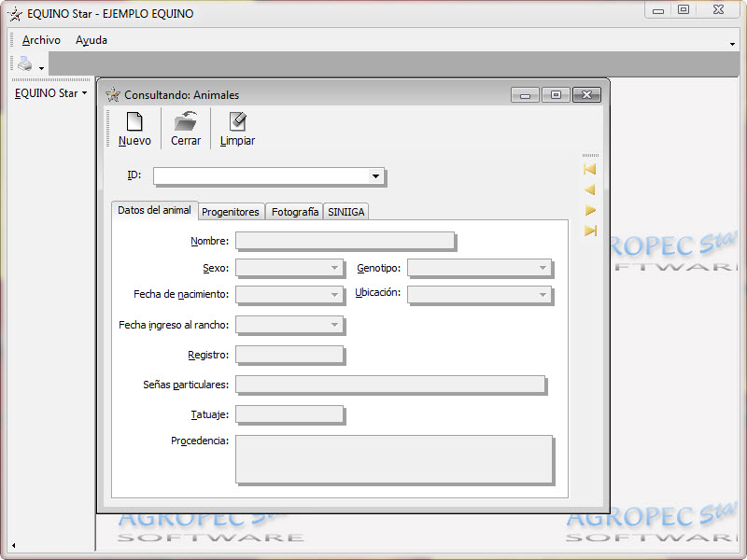
Task: Open the Archivo menu
Action: 41,40
